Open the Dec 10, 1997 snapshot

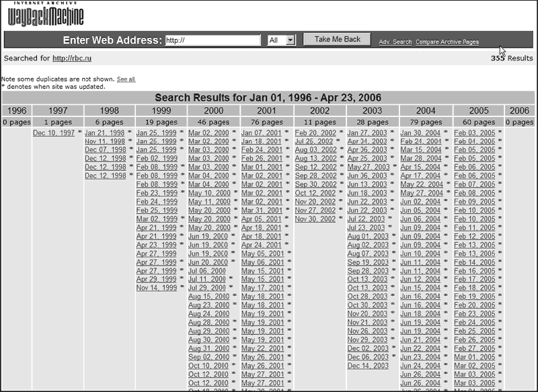tap(54, 133)
